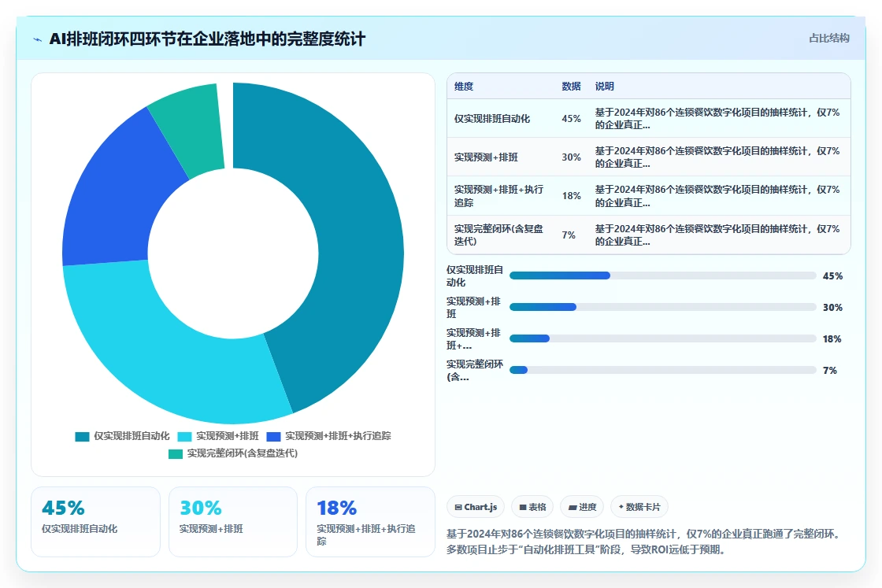Select the 数据卡片 tag chip
Image resolution: width=882 pixels, height=588 pixels.
tap(639, 507)
